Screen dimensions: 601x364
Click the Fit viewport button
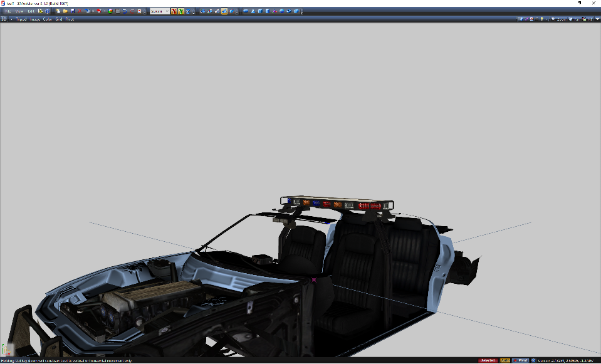pos(588,19)
